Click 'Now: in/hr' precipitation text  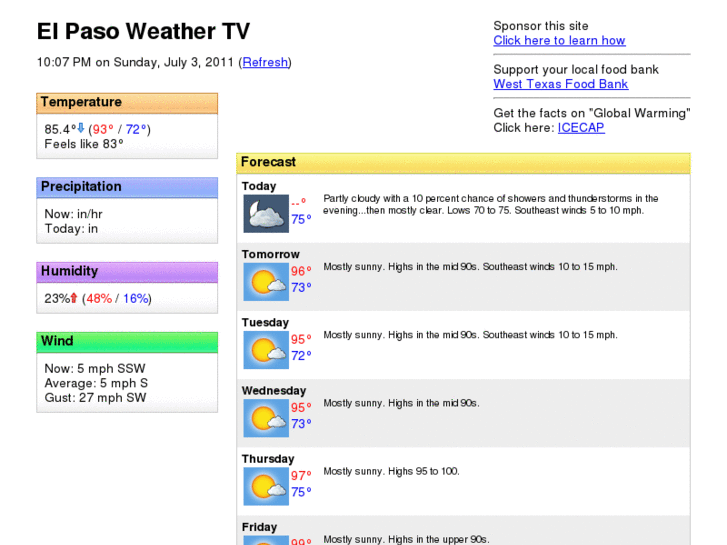tap(73, 214)
